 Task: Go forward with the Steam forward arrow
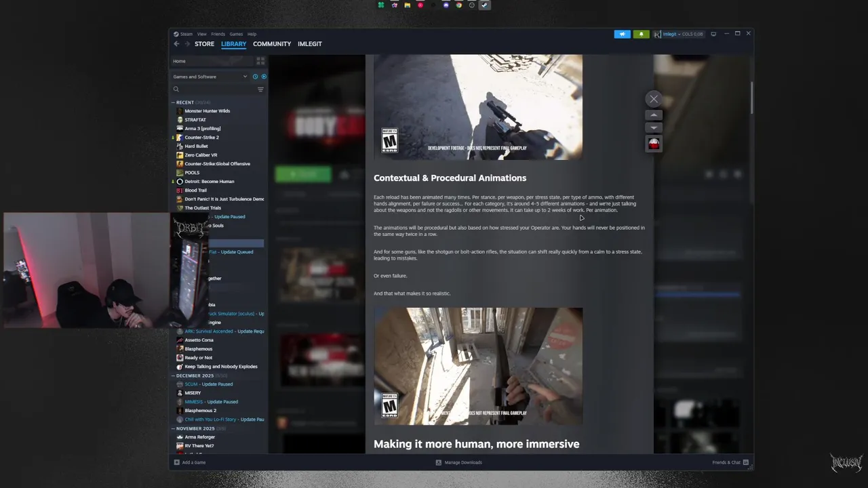point(187,44)
